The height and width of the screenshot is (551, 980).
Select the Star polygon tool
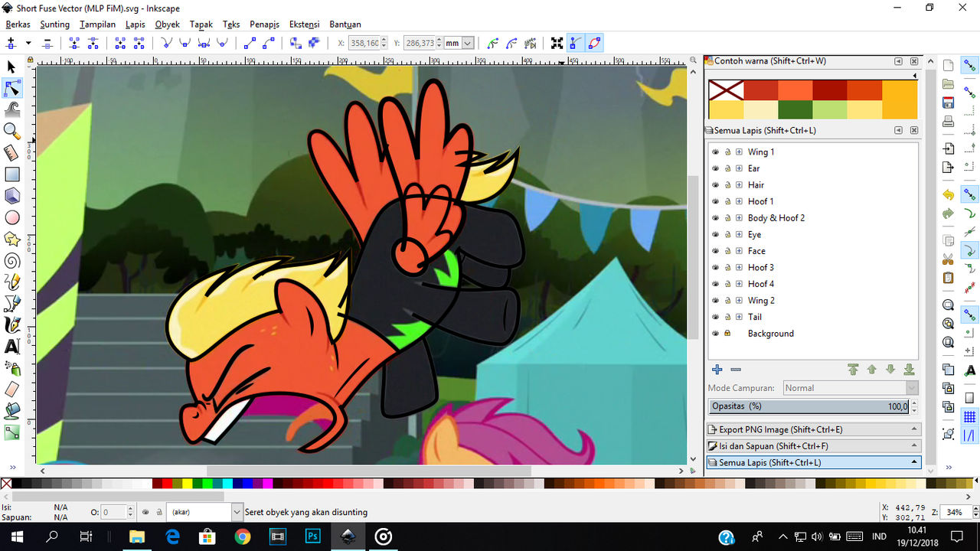pos(11,240)
